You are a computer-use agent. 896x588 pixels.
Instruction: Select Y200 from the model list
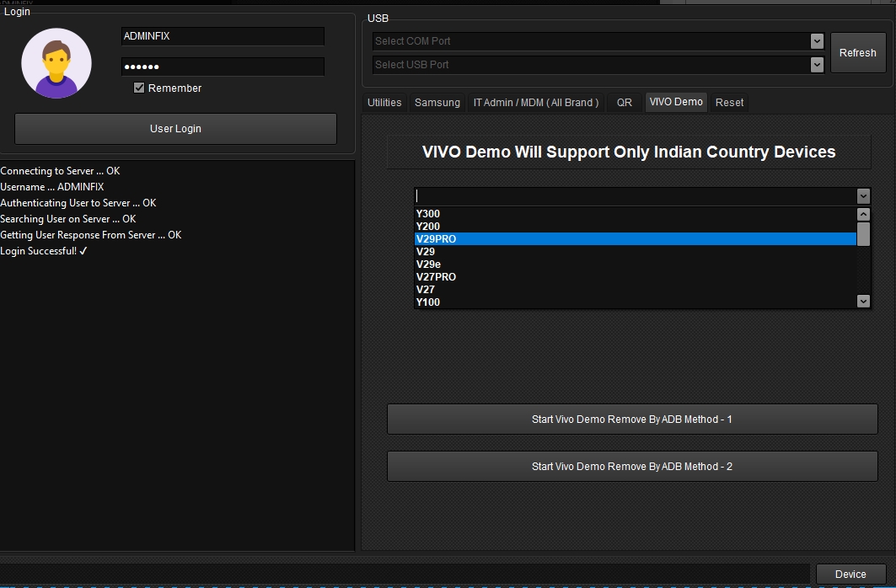(x=635, y=227)
